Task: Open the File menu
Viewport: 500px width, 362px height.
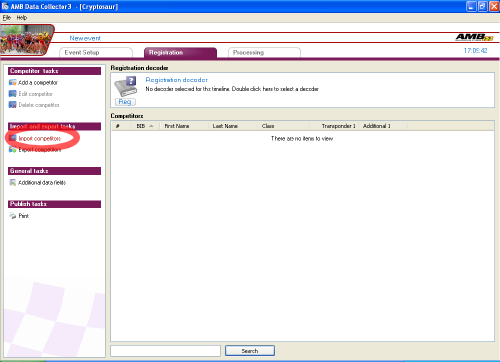Action: click(x=7, y=18)
